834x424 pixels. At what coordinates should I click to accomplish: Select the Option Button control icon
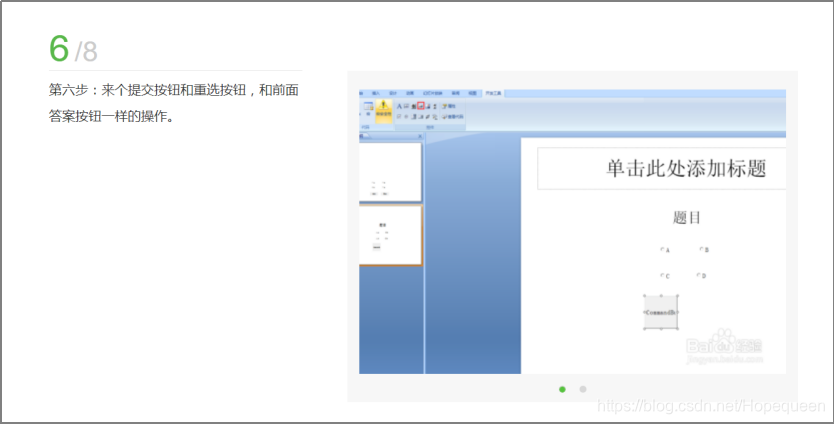[406, 117]
